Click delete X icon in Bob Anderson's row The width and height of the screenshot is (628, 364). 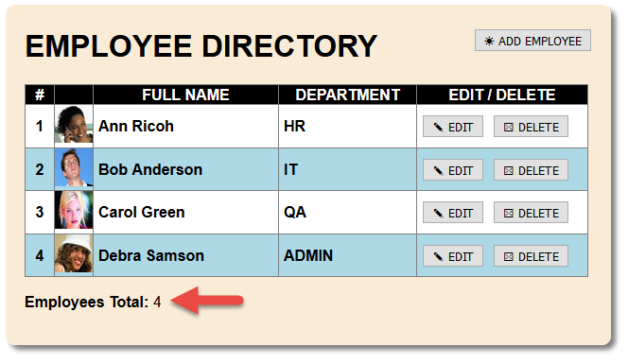(x=508, y=170)
